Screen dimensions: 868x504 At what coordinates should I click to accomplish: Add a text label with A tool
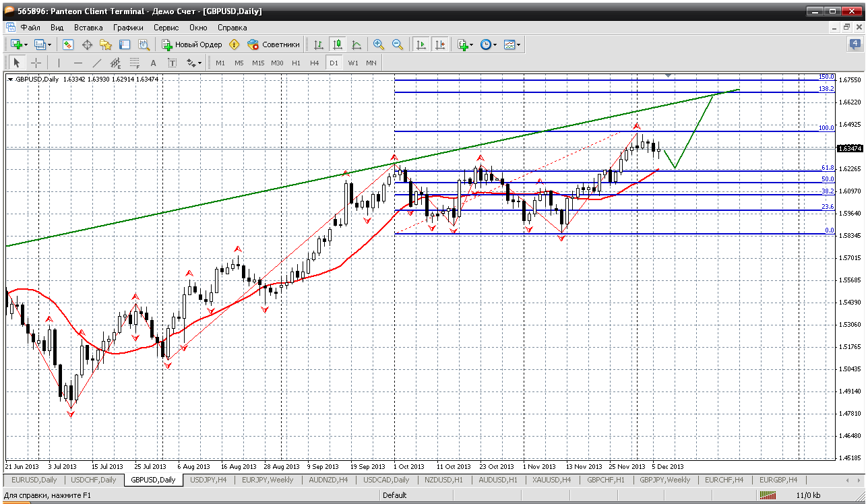pos(153,63)
